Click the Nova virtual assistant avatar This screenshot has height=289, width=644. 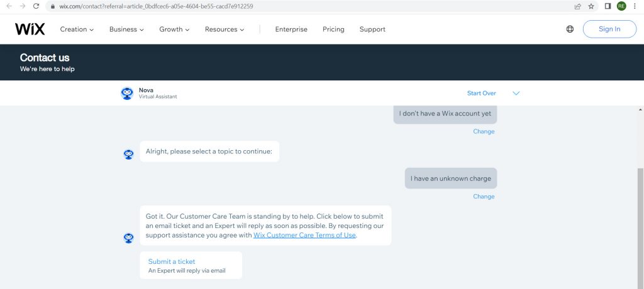pyautogui.click(x=127, y=93)
